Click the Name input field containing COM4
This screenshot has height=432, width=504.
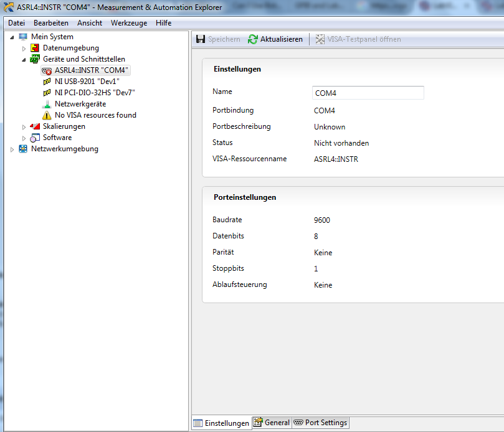(368, 93)
